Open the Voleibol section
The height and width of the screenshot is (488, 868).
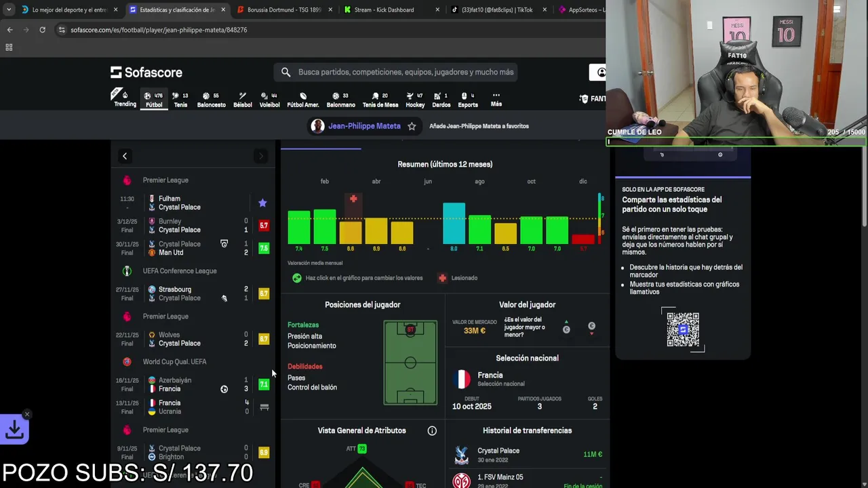click(x=269, y=99)
